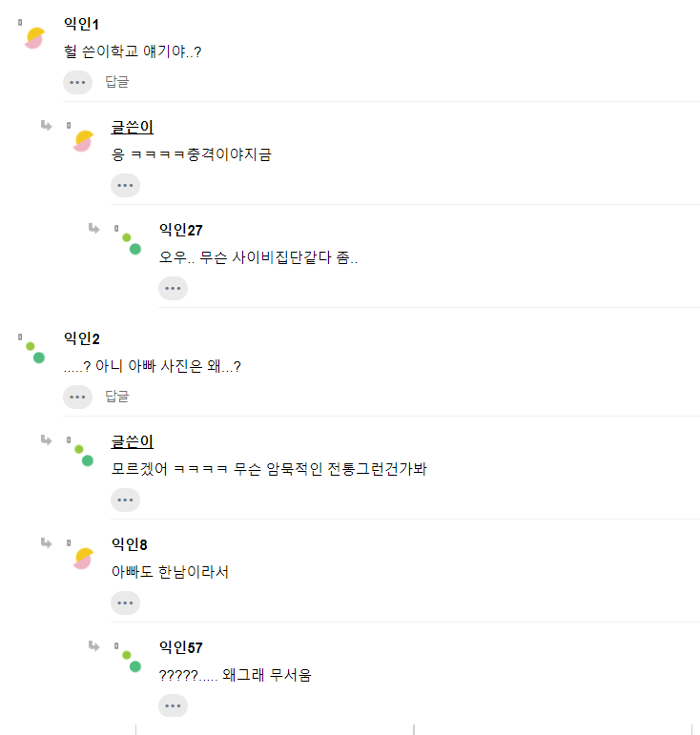Image resolution: width=700 pixels, height=735 pixels.
Task: Click 답글 to reply to 익인1
Action: [117, 82]
